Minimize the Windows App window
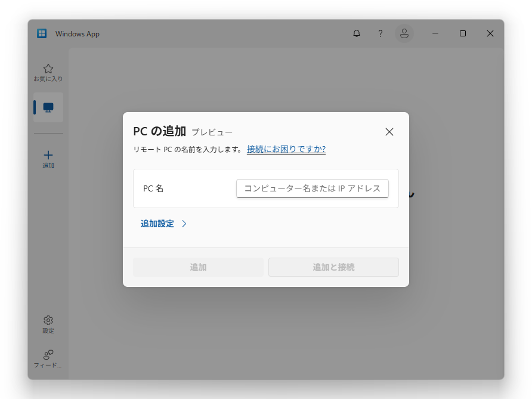Image resolution: width=532 pixels, height=399 pixels. [x=435, y=33]
